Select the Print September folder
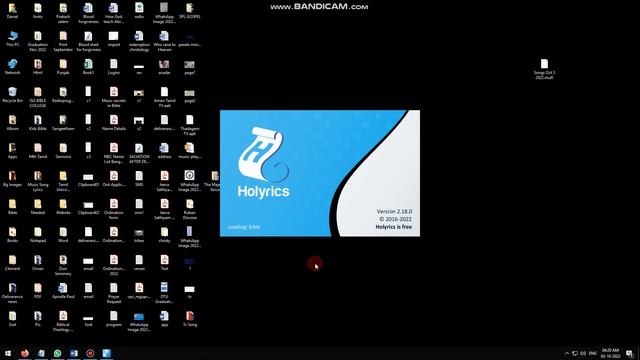Viewport: 640px width, 360px height. [63, 42]
